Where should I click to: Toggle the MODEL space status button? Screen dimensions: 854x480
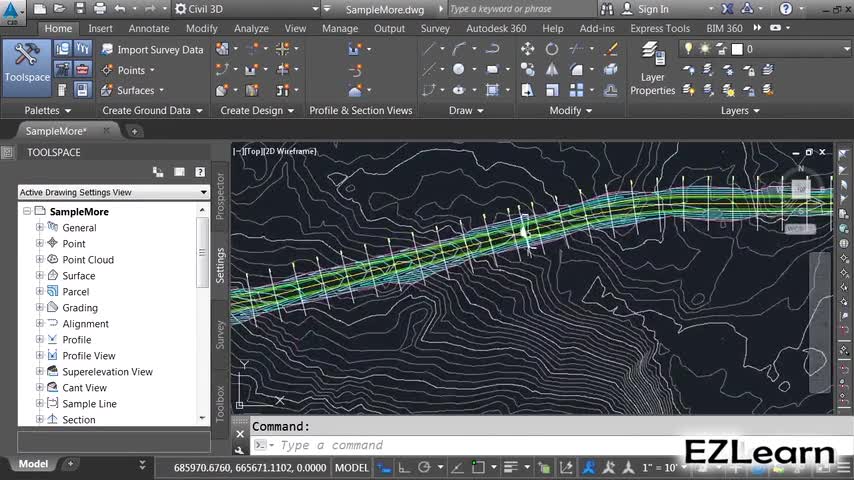[351, 467]
